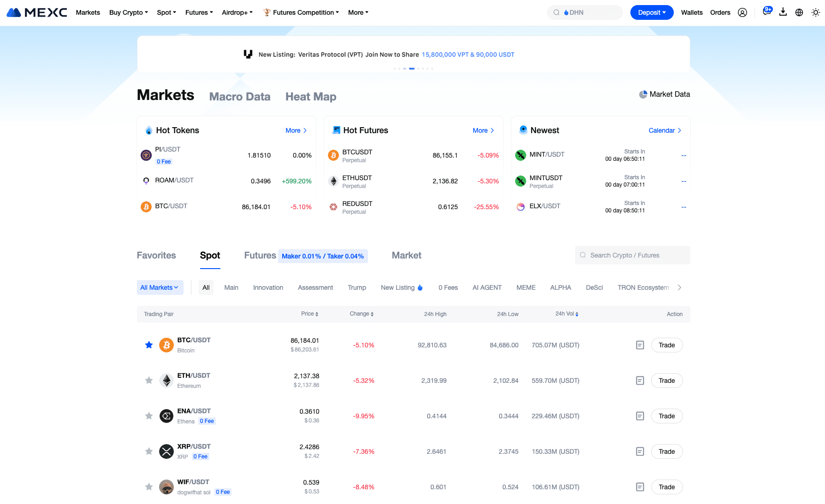Image resolution: width=825 pixels, height=504 pixels.
Task: Select the Futures market tab
Action: 260,255
